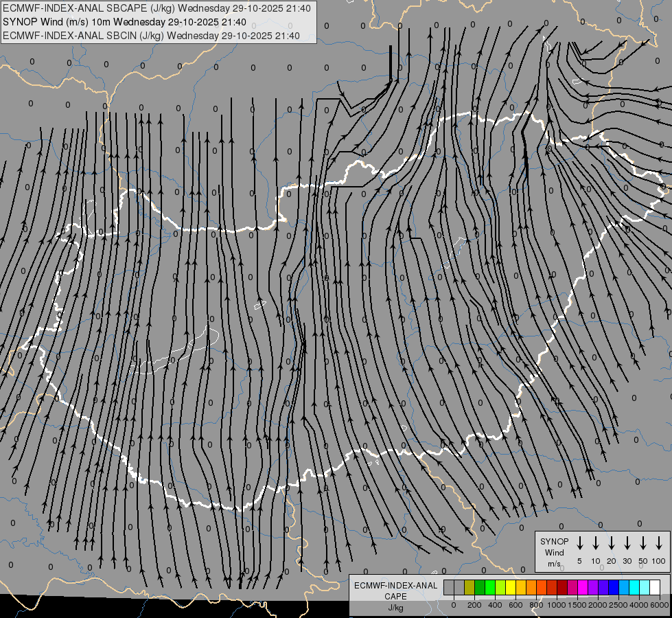Click the '800' tick label on the CAPE scale

(536, 605)
